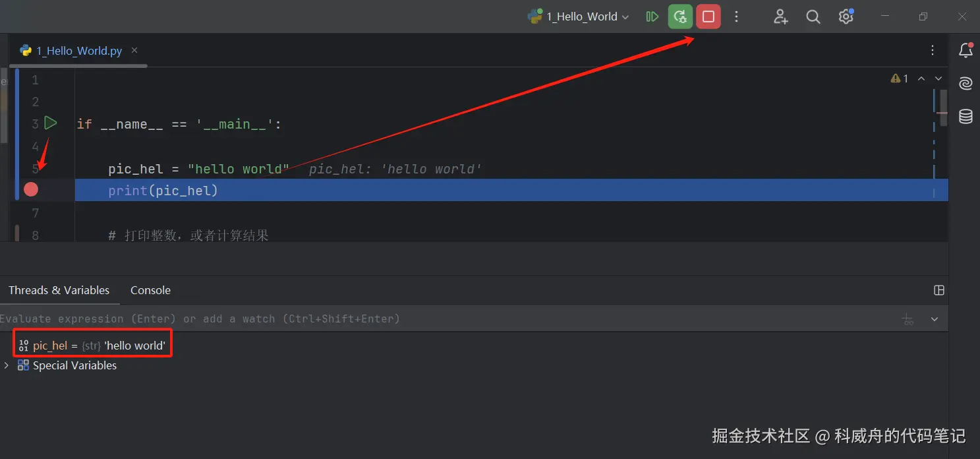
Task: Click the Special Variables row label
Action: [74, 365]
